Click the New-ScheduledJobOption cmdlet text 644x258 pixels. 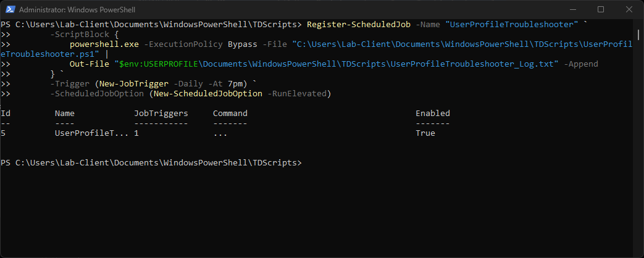tap(208, 94)
